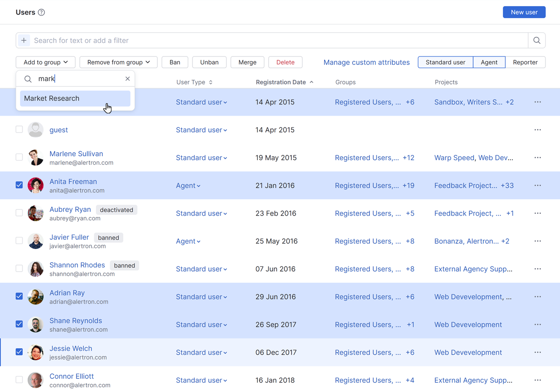This screenshot has height=392, width=560.
Task: Check the checkbox for Aubrey Ryan
Action: coord(19,213)
